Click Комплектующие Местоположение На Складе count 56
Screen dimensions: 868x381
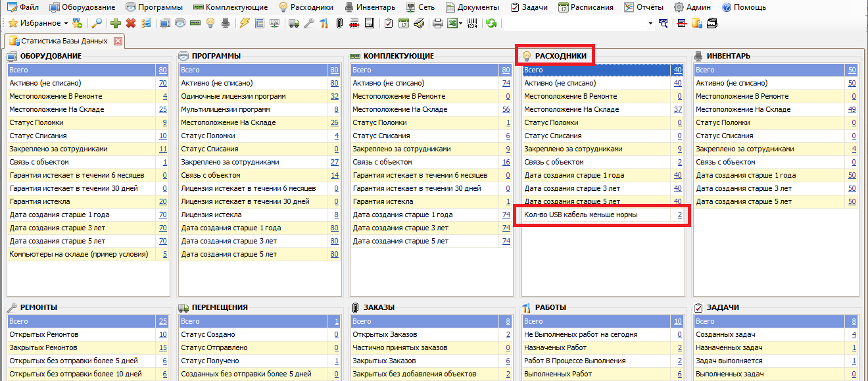click(x=506, y=109)
